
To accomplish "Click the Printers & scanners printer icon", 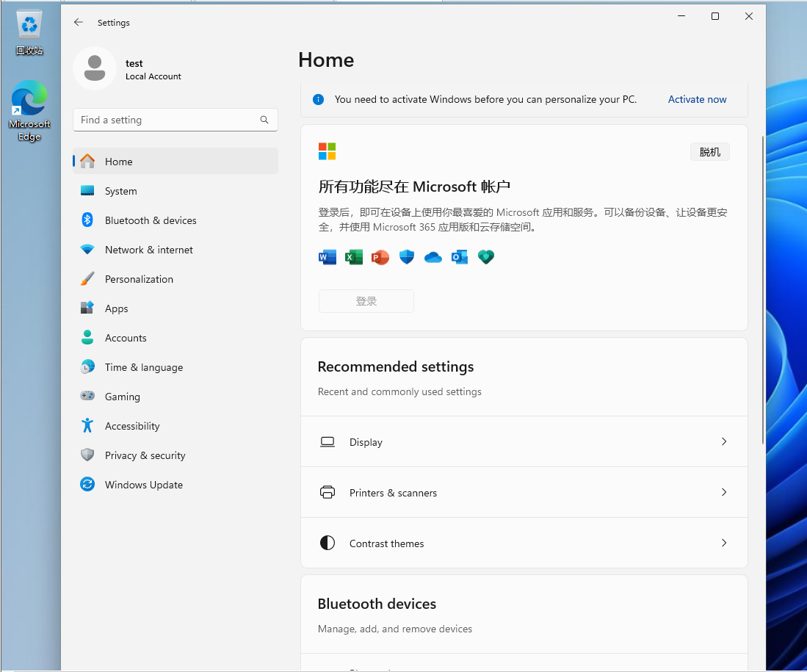I will pos(327,492).
